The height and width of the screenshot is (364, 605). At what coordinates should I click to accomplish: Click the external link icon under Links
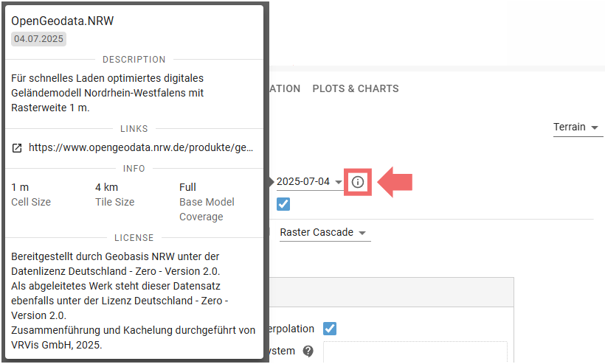click(x=17, y=147)
